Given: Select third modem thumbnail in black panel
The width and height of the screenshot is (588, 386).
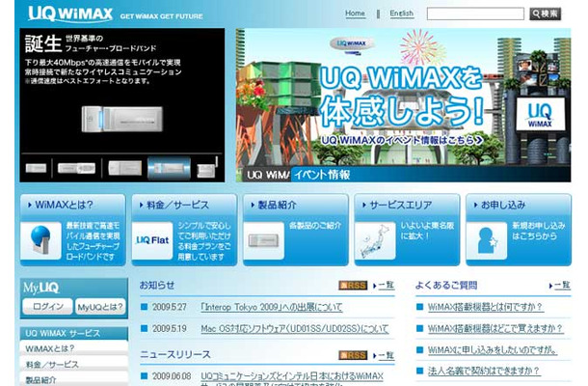Looking at the screenshot, I should pos(125,168).
